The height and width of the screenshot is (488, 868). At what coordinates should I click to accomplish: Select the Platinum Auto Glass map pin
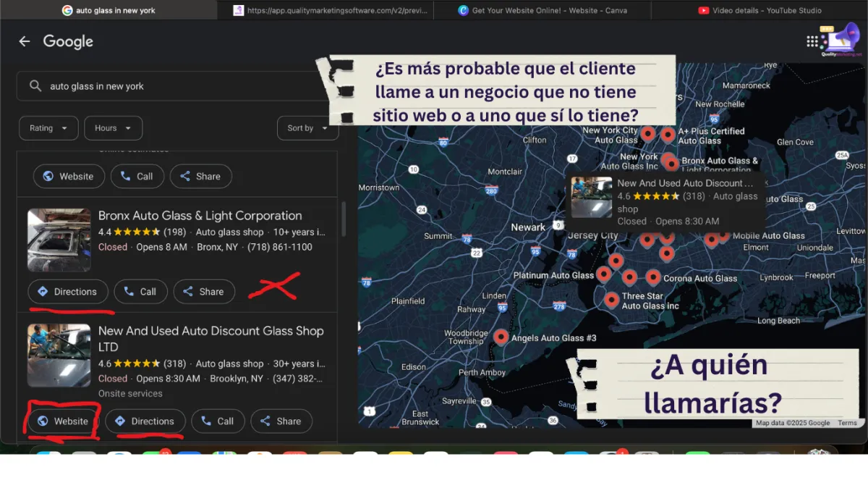point(604,274)
